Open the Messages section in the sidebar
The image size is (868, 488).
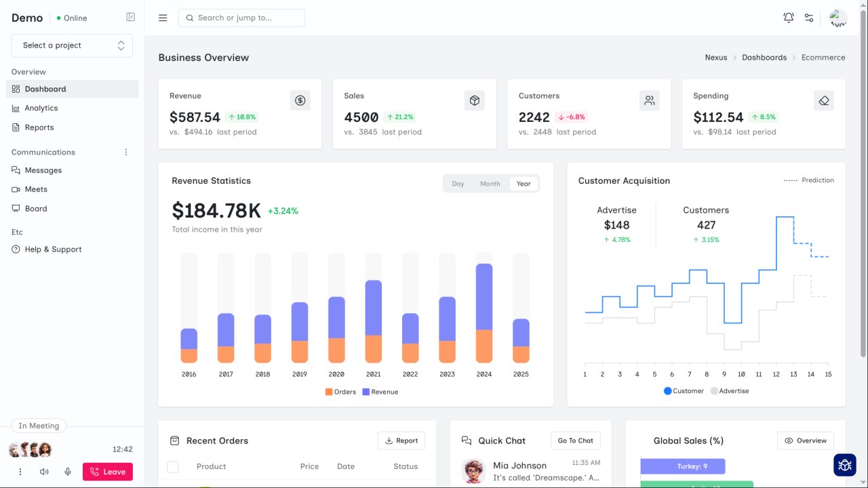coord(42,169)
